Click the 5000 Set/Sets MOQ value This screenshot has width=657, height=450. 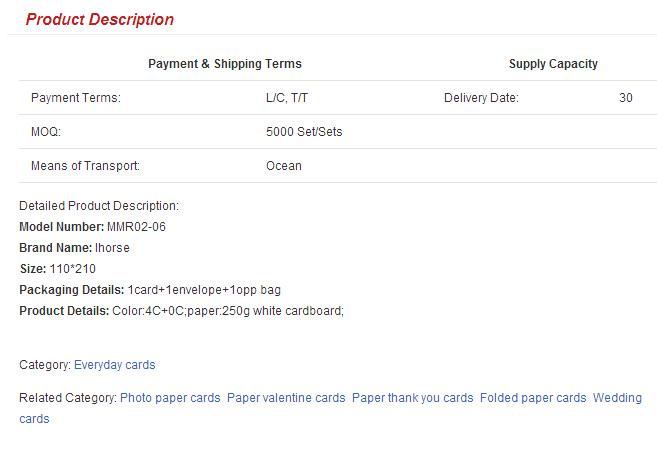coord(304,132)
